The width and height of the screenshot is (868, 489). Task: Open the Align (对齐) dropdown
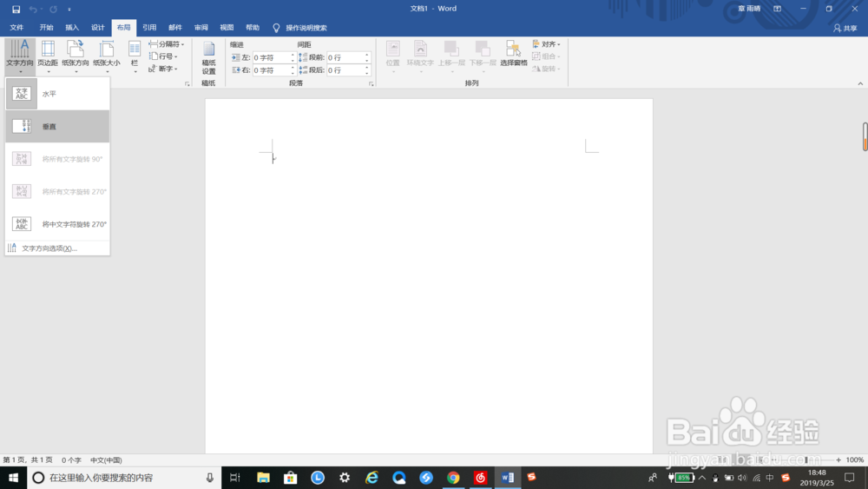coord(546,44)
